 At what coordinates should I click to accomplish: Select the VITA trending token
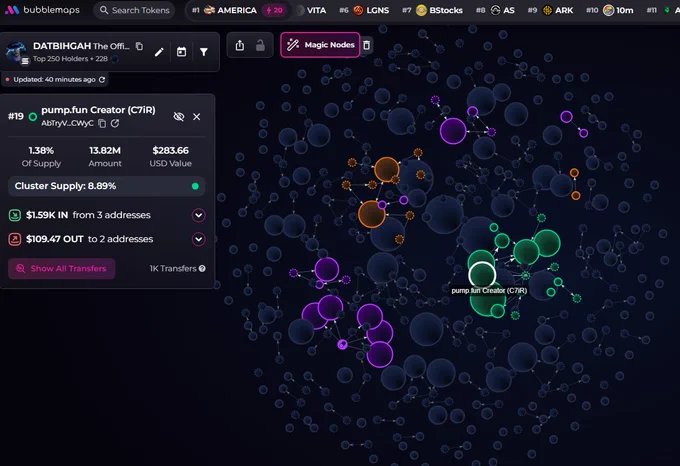click(x=311, y=10)
